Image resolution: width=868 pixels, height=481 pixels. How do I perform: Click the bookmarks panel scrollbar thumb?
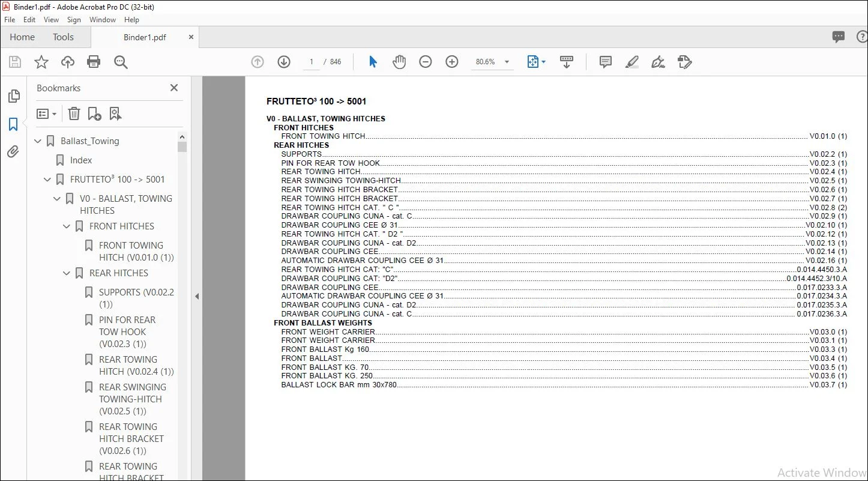pos(182,147)
